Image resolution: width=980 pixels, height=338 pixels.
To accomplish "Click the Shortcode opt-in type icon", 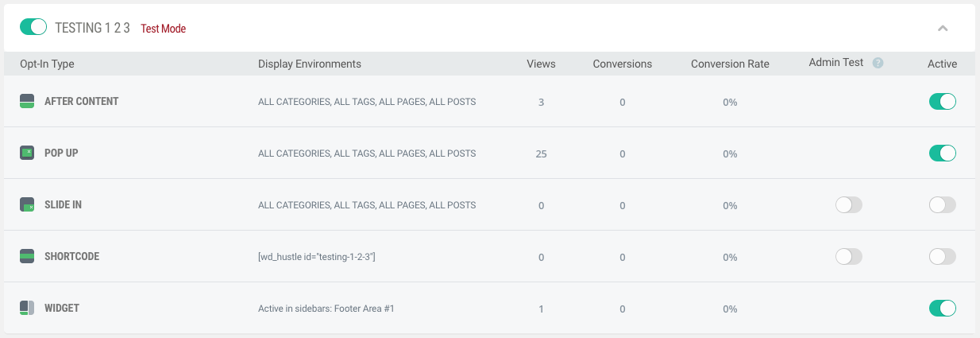I will tap(27, 256).
